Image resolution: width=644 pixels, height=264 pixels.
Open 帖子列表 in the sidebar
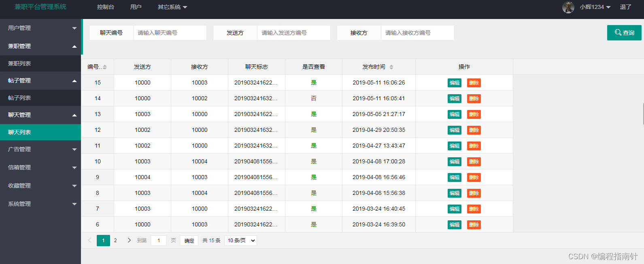pos(40,98)
